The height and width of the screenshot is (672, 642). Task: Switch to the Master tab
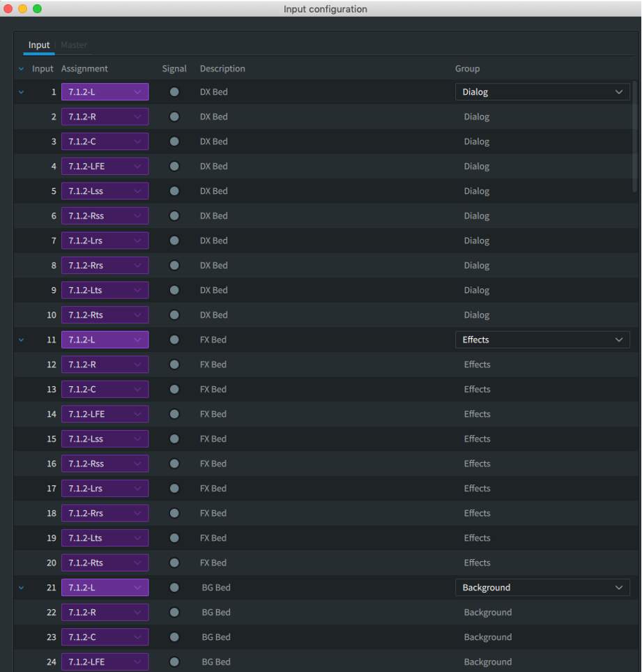[x=73, y=45]
